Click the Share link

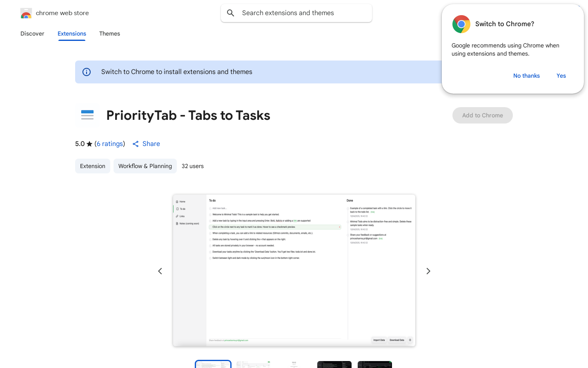pyautogui.click(x=146, y=144)
